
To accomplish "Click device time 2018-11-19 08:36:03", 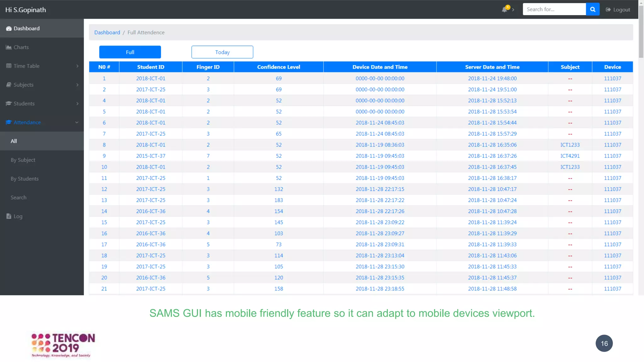I will pyautogui.click(x=380, y=145).
